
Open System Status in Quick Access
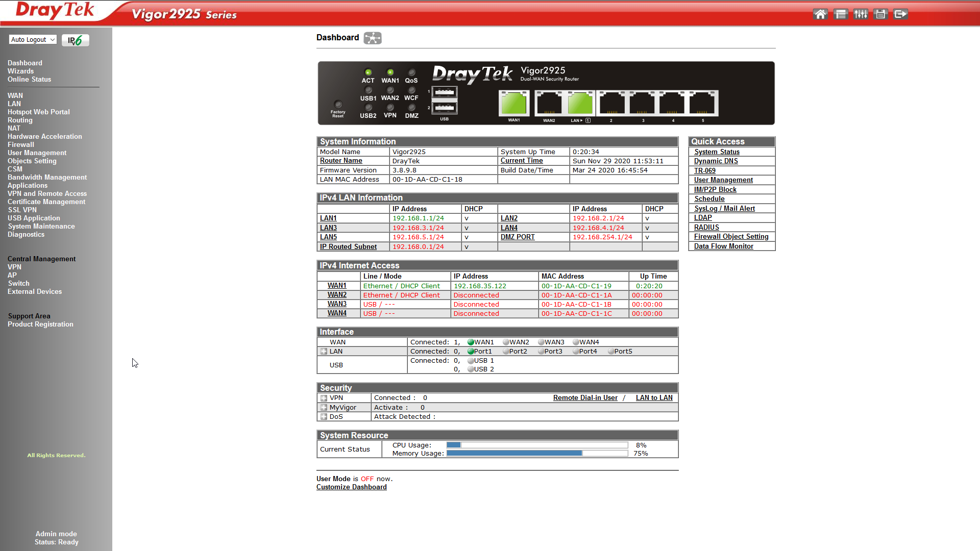(717, 152)
